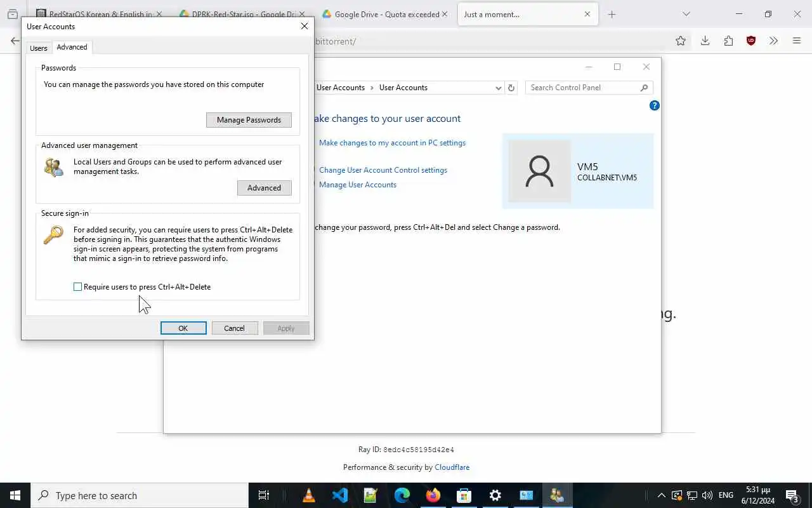Open a new Firefox tab with plus button
Screen dimensions: 812x508
tap(612, 14)
